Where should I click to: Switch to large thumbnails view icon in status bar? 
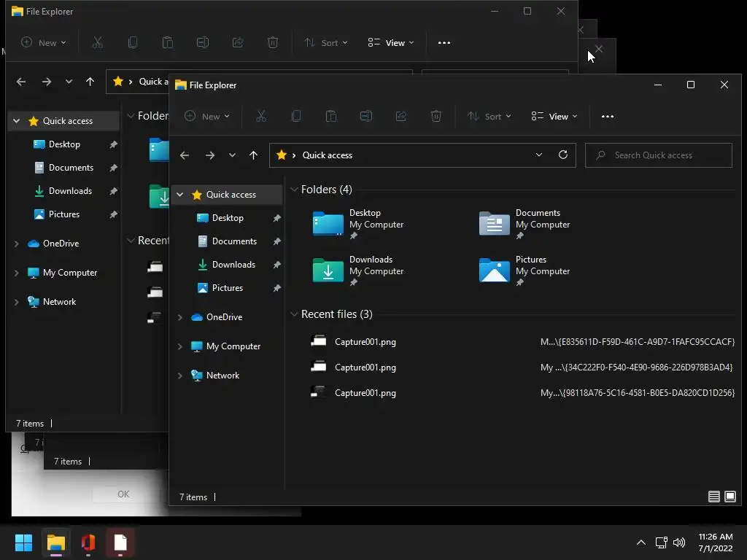(x=729, y=497)
